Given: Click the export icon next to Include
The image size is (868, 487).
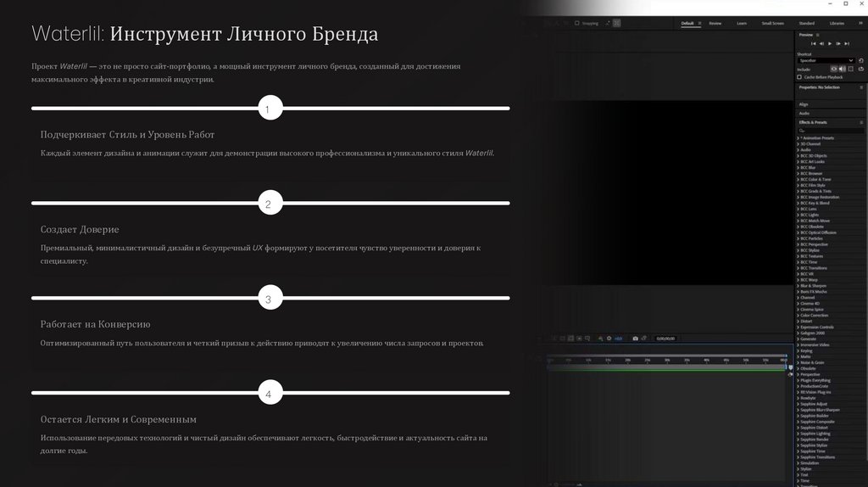Looking at the screenshot, I should (861, 69).
